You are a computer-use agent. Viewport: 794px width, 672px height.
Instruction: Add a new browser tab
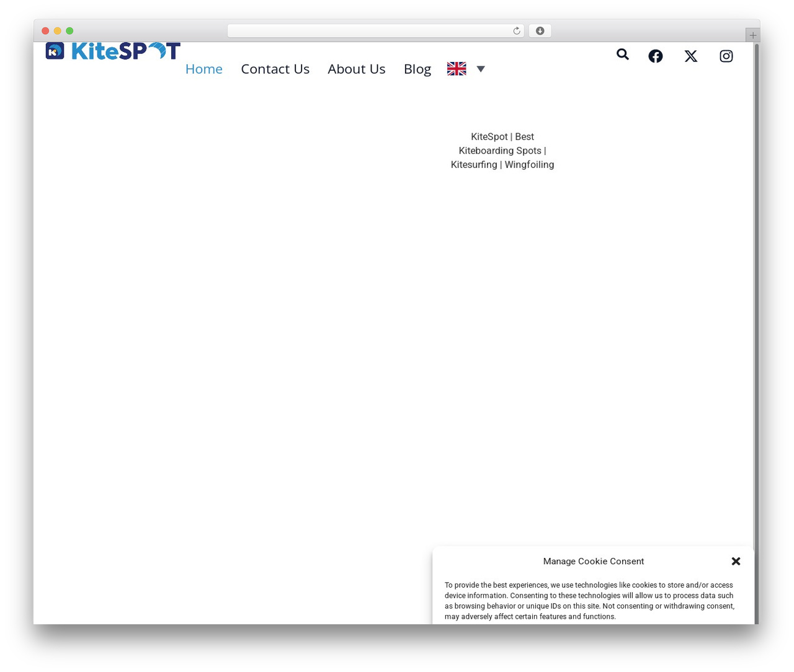(x=752, y=35)
